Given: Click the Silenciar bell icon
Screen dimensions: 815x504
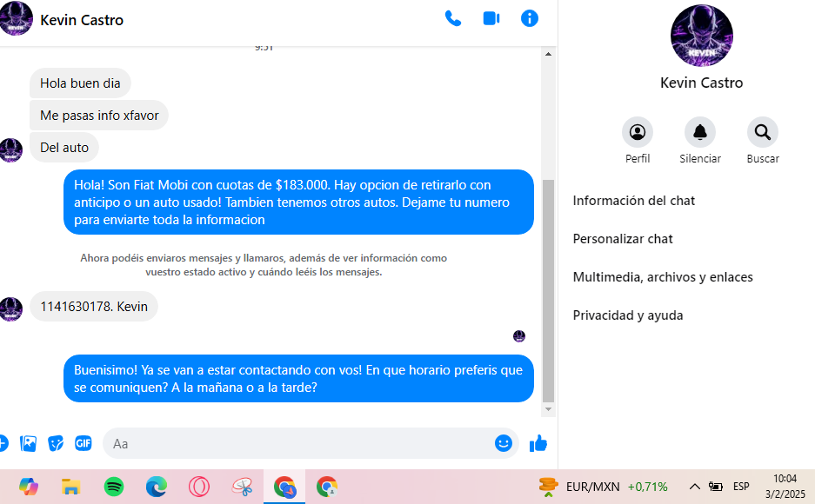Looking at the screenshot, I should pos(700,132).
